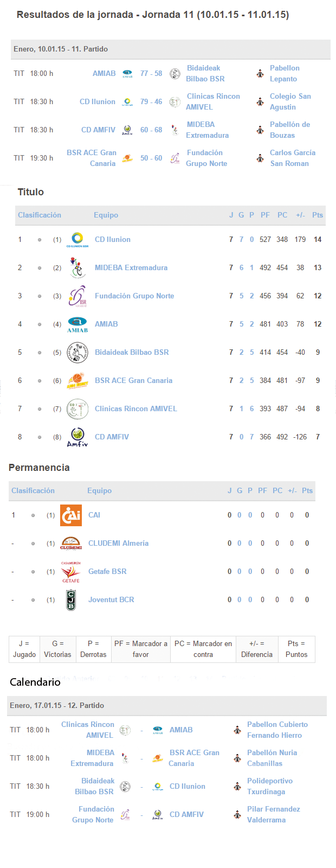Image resolution: width=336 pixels, height=868 pixels.
Task: Open CD AMFIV team page from standings
Action: [112, 437]
